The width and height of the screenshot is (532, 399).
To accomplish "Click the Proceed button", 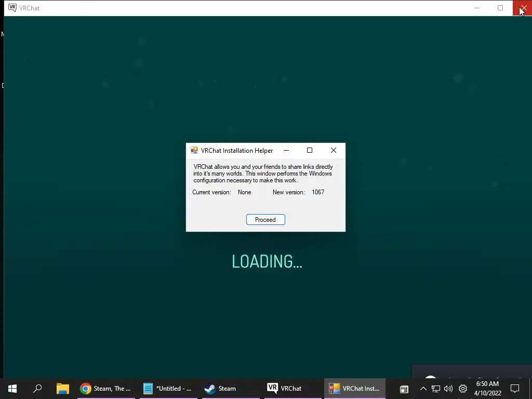I will (265, 220).
